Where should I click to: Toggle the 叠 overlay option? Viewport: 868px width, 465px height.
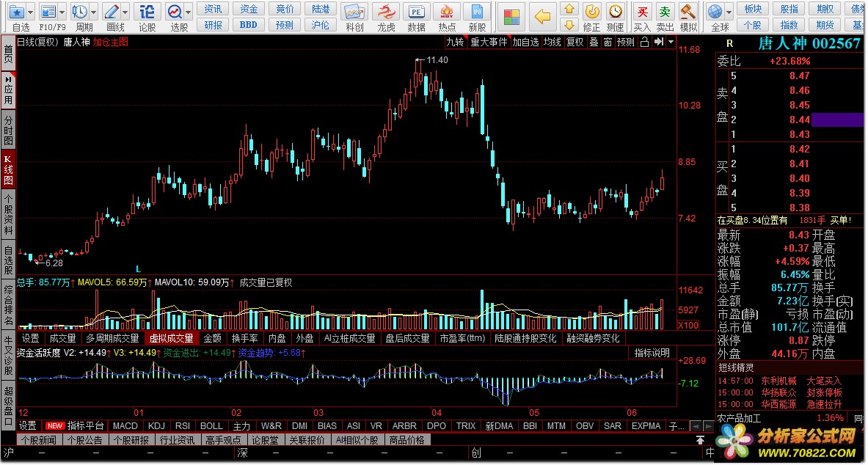pyautogui.click(x=594, y=42)
